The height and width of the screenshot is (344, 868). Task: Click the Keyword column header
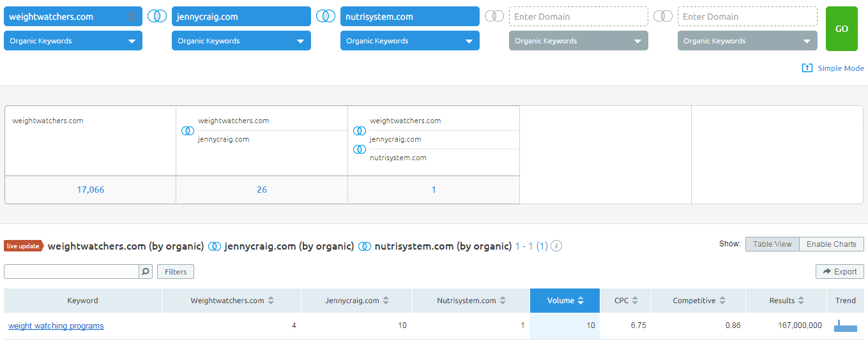point(83,301)
